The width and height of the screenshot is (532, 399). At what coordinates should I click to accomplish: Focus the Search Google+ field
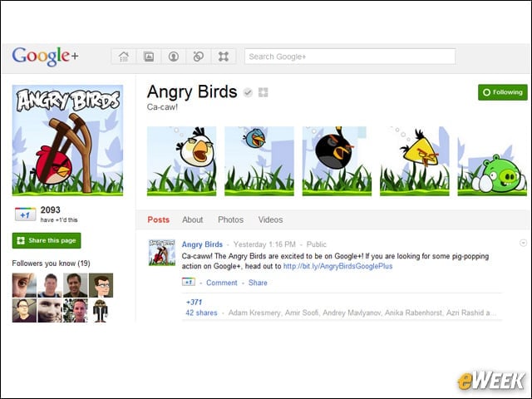pyautogui.click(x=350, y=57)
